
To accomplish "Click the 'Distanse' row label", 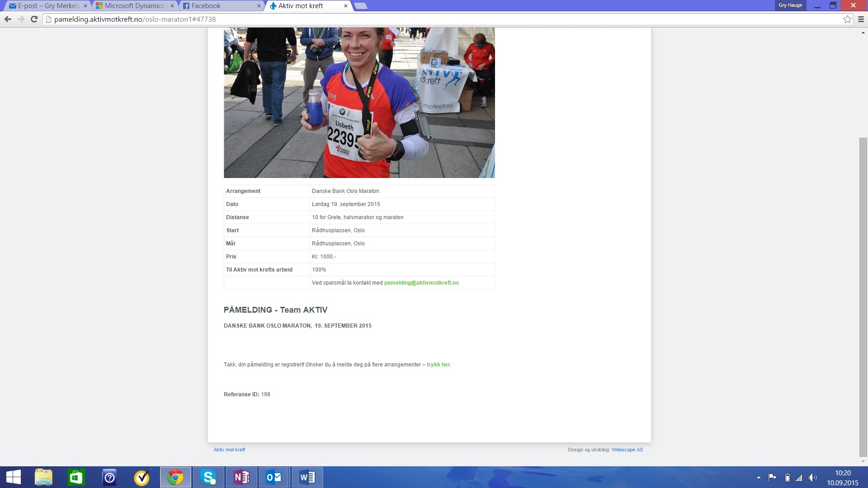I will tap(237, 217).
